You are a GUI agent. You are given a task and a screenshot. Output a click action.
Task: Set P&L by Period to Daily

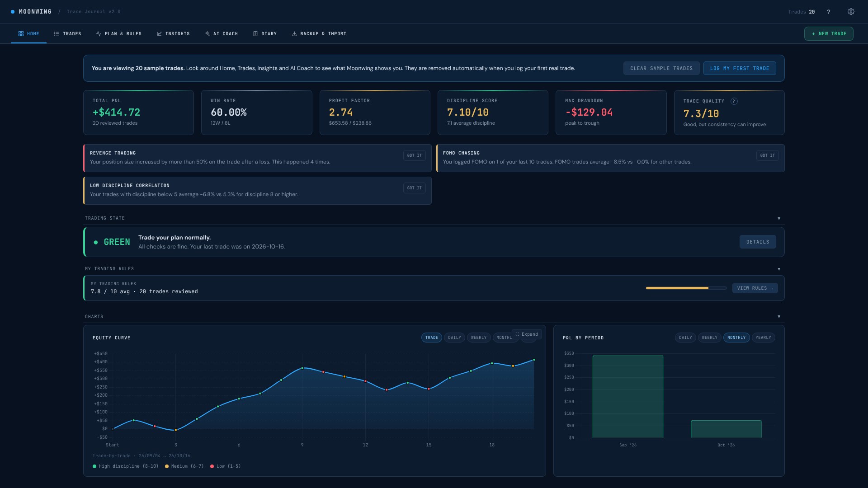tap(685, 338)
